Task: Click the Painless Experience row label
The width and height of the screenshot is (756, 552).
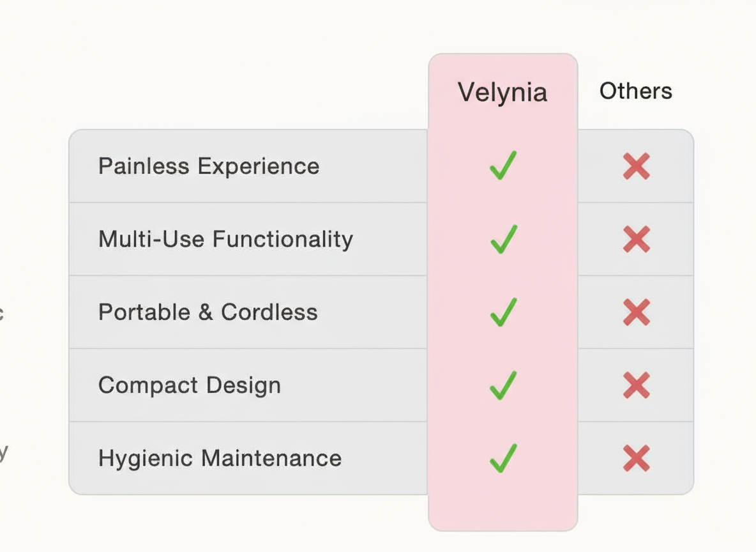Action: pos(209,166)
